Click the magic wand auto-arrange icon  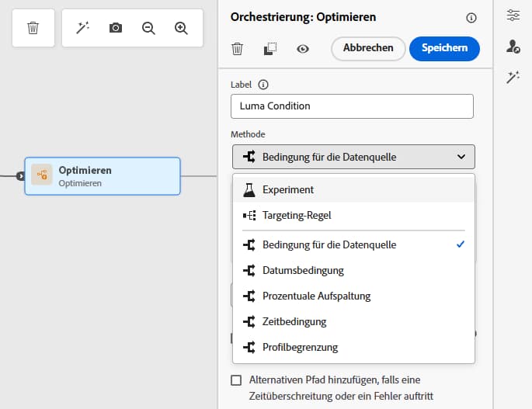82,28
